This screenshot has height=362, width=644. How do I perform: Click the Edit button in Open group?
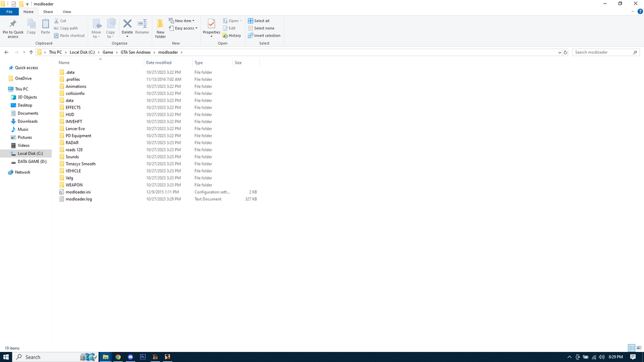(x=229, y=28)
